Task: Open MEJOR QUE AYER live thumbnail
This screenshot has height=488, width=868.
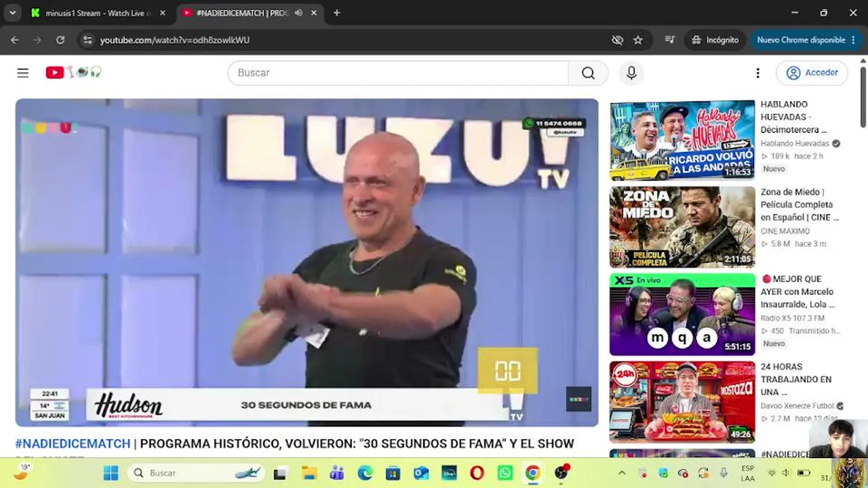Action: click(x=682, y=314)
